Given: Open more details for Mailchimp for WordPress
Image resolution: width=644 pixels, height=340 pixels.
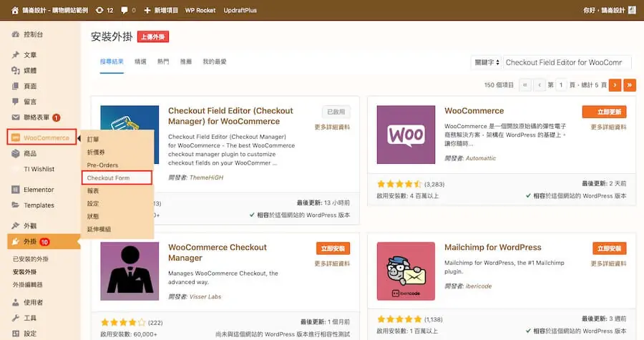Looking at the screenshot, I should tap(609, 263).
